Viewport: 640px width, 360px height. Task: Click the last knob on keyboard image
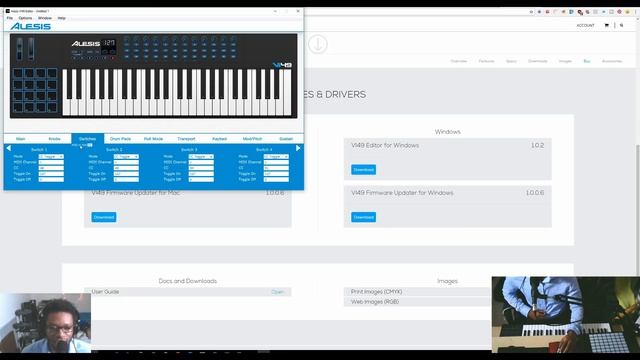(233, 40)
